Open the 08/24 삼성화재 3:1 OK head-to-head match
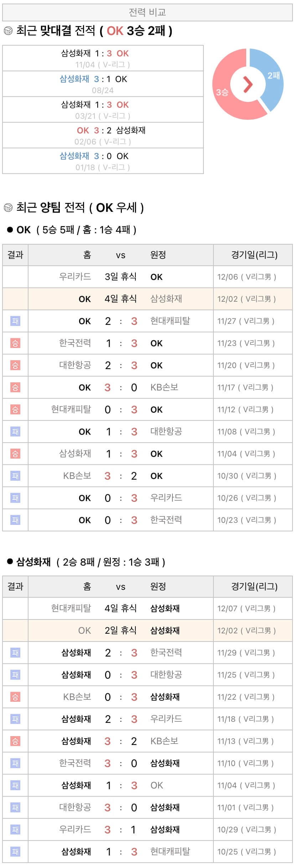295x868 pixels. click(x=103, y=84)
